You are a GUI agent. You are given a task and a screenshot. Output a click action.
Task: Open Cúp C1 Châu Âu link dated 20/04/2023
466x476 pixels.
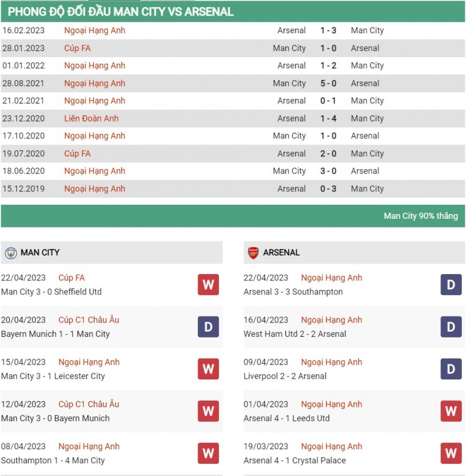(89, 320)
